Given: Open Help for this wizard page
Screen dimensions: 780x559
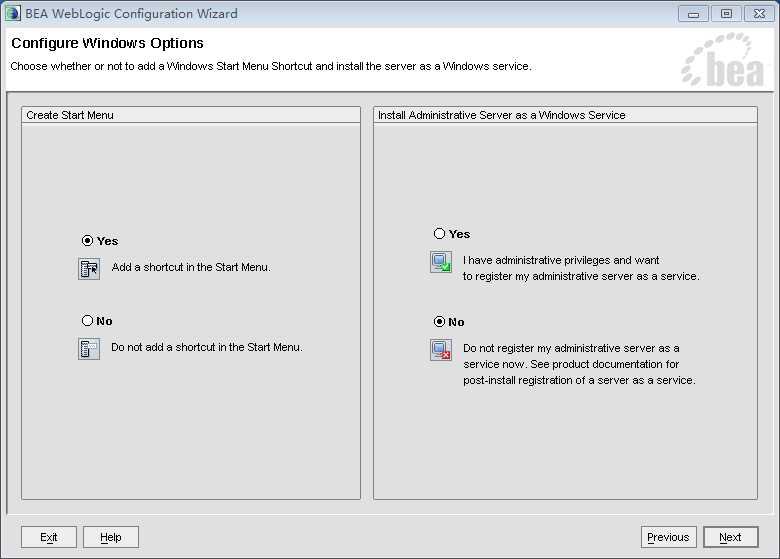Looking at the screenshot, I should click(x=111, y=537).
